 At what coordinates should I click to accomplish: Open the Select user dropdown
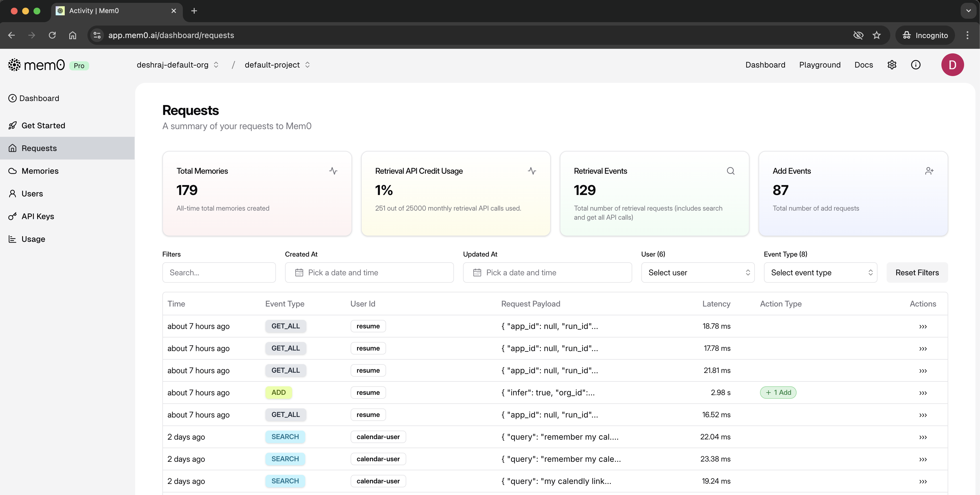click(697, 272)
